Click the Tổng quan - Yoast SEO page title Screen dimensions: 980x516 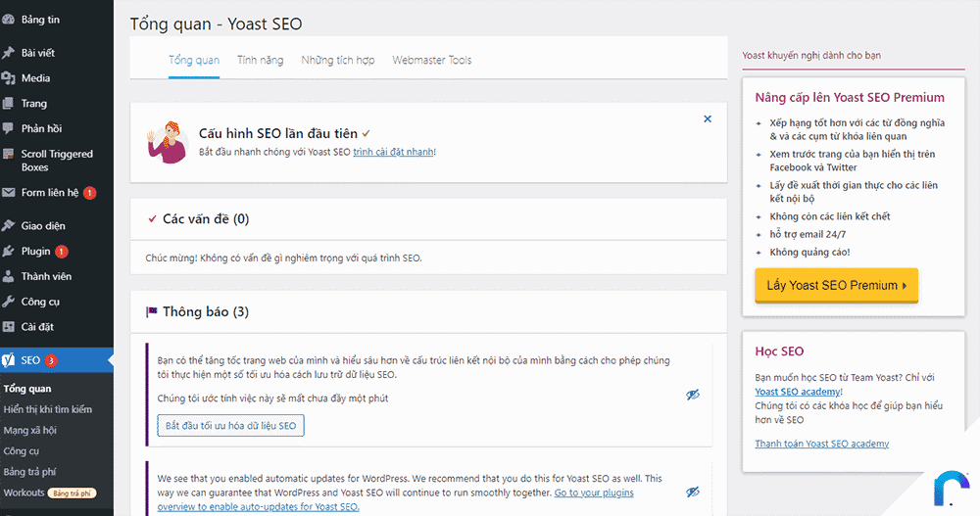click(x=216, y=23)
